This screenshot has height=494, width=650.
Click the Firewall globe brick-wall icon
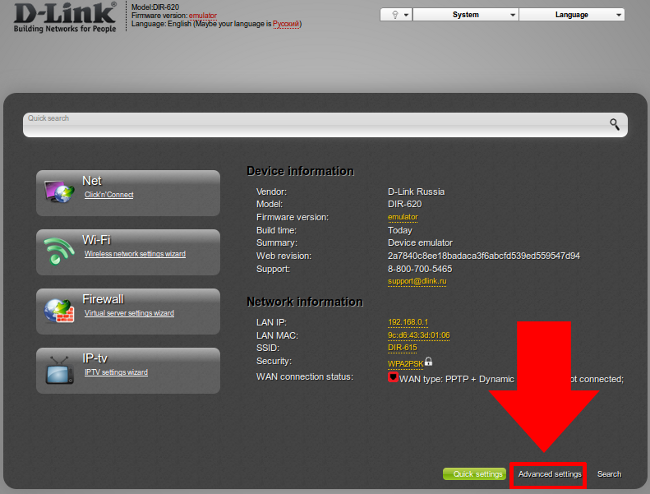coord(59,311)
